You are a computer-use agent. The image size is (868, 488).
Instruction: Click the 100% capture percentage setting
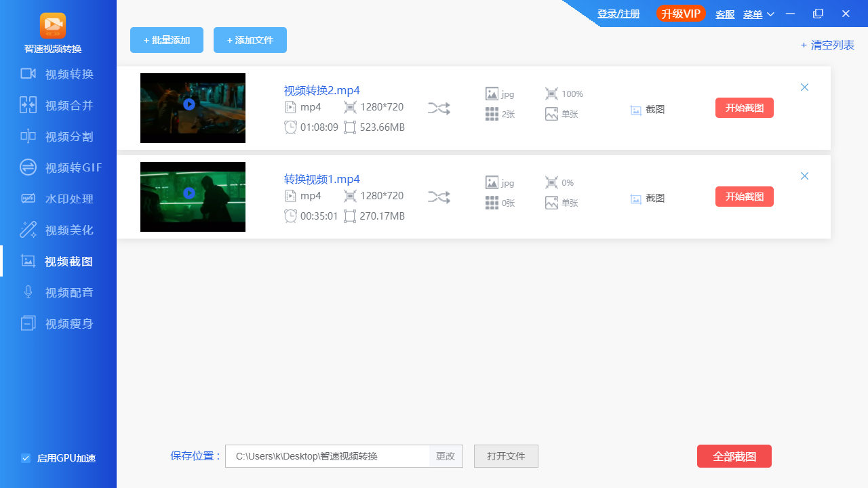pos(564,94)
